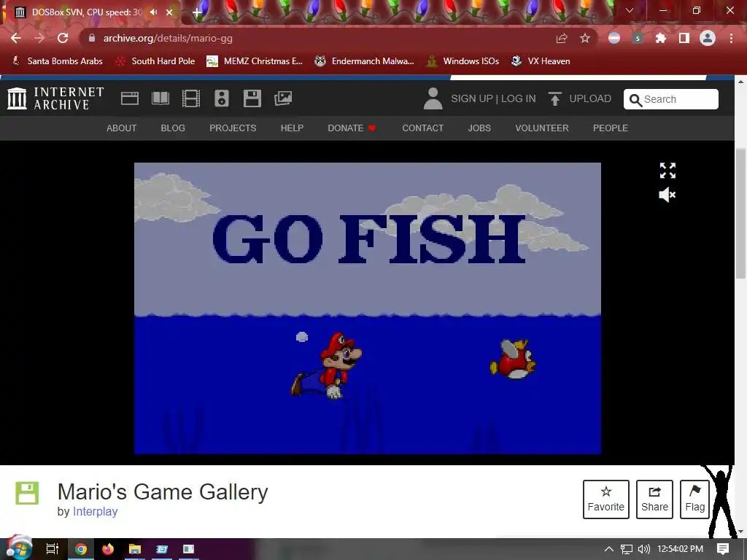Open the DONATE menu item
The width and height of the screenshot is (747, 560).
pos(352,128)
